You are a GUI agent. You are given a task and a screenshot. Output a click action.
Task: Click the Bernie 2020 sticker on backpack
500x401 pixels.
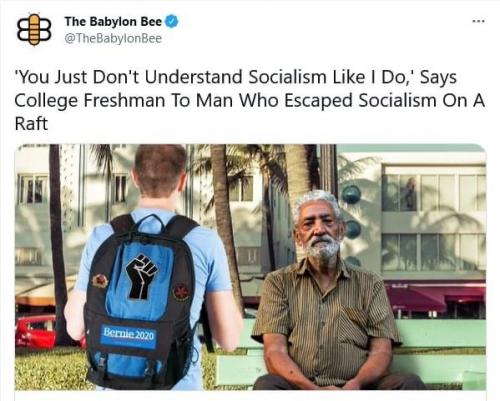[129, 336]
